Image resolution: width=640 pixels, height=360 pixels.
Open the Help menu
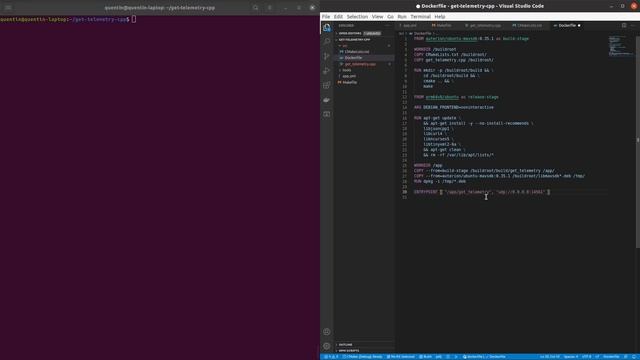tap(440, 17)
